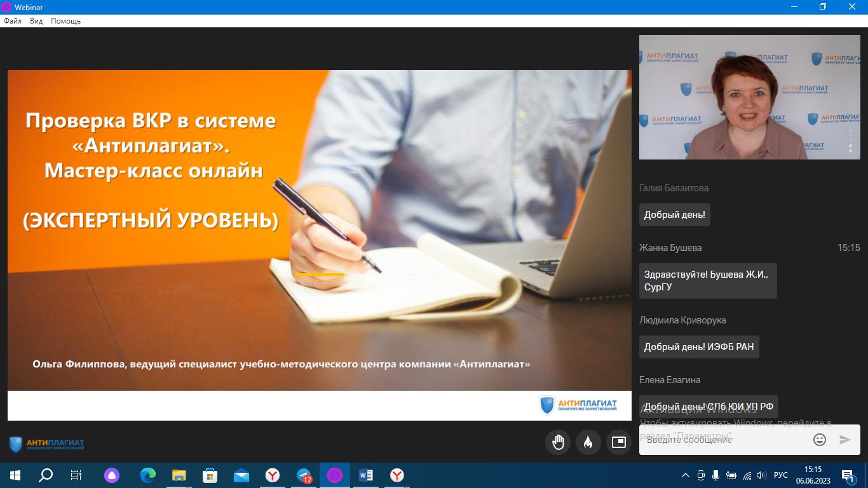This screenshot has width=868, height=488.
Task: Open emoji picker in chat
Action: click(x=820, y=440)
